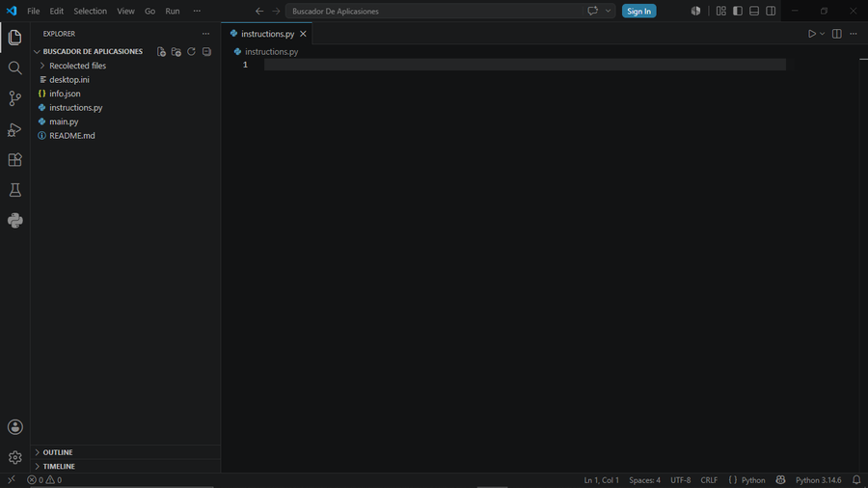Open errors and warnings in status bar
868x488 pixels.
click(44, 479)
